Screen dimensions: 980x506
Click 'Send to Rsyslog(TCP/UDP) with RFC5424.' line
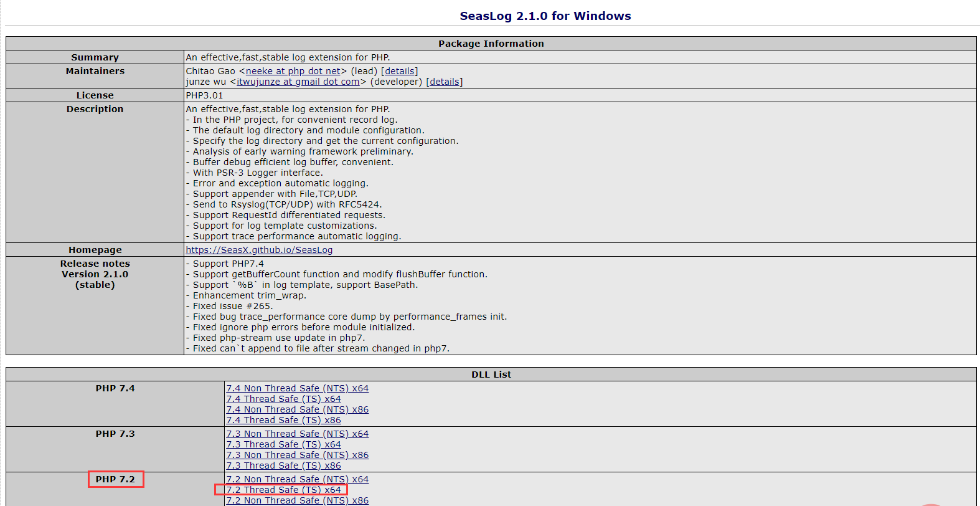tap(284, 204)
